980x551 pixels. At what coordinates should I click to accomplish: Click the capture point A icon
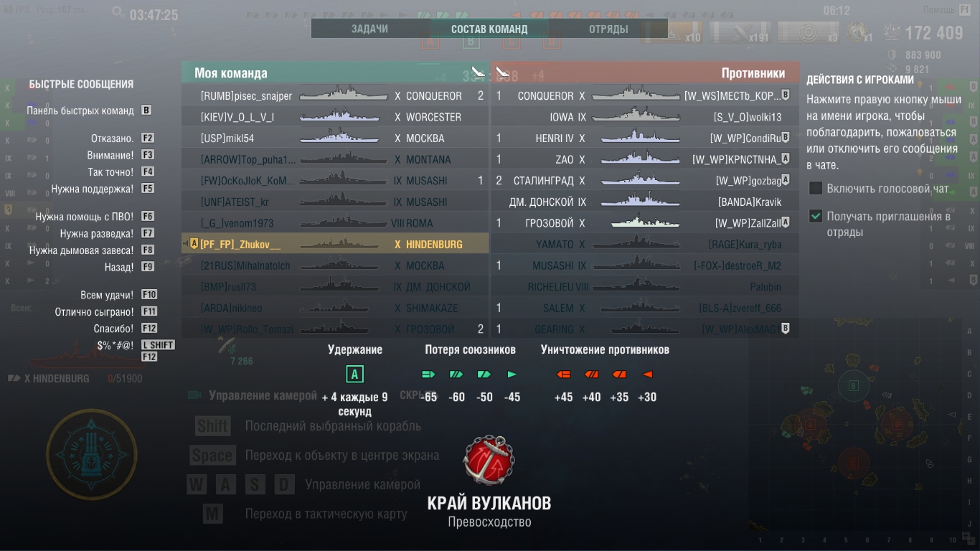pyautogui.click(x=354, y=374)
